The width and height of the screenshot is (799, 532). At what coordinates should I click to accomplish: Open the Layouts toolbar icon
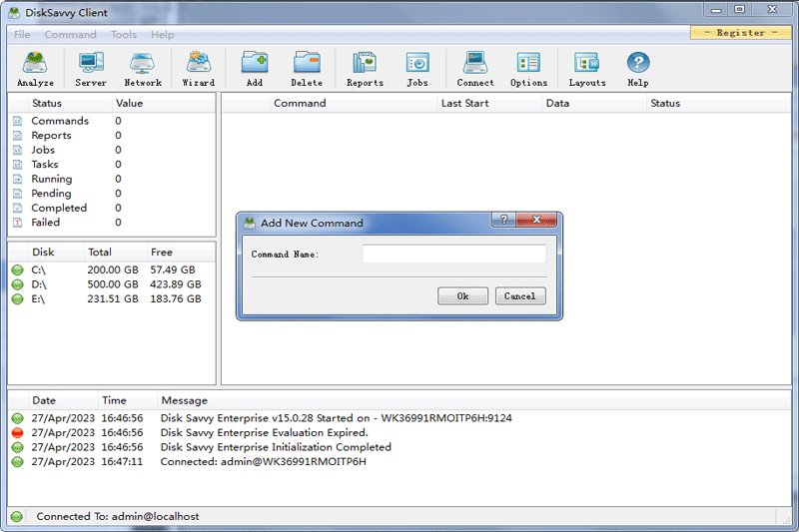click(587, 69)
